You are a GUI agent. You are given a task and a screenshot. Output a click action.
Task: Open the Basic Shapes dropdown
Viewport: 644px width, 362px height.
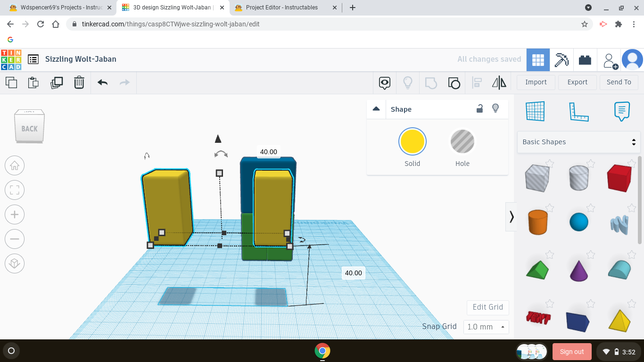pyautogui.click(x=579, y=141)
